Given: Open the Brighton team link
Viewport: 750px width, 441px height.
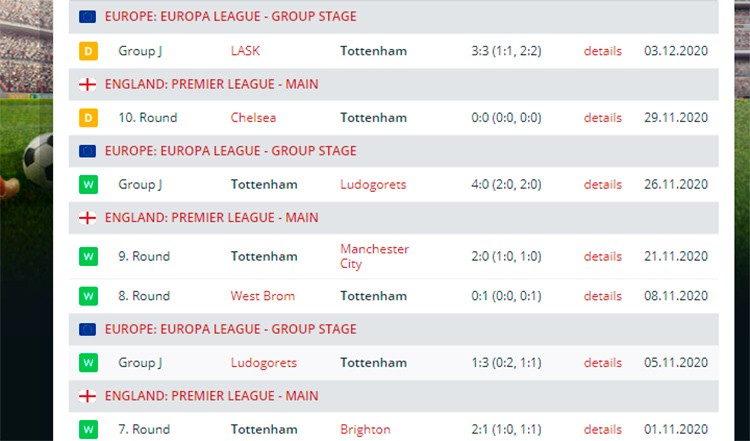Looking at the screenshot, I should click(x=365, y=430).
